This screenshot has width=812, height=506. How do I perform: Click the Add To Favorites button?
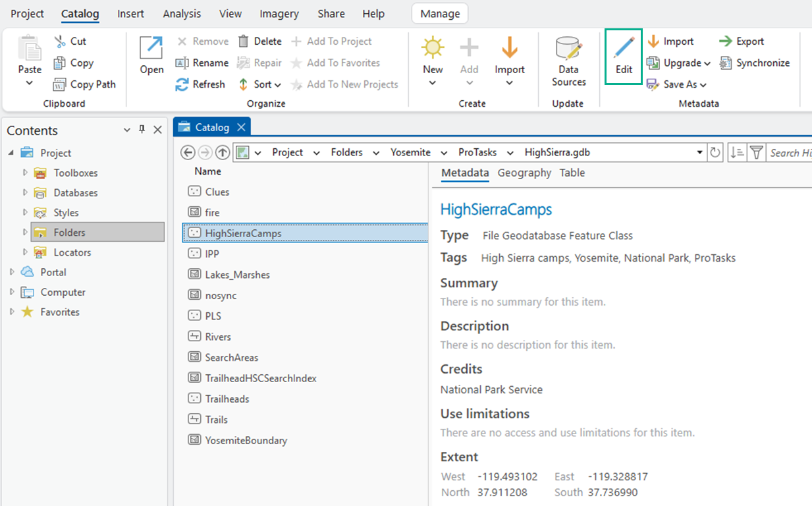[341, 63]
